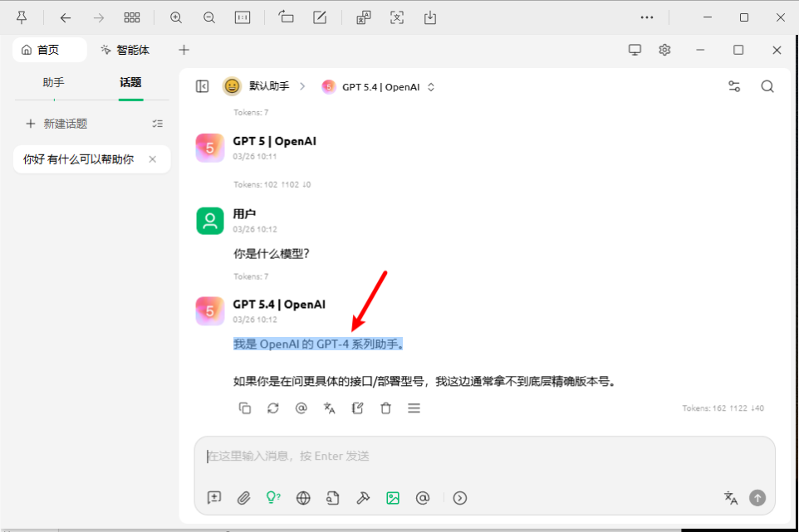Click the paperclip attachment icon
This screenshot has height=532, width=799.
point(243,498)
